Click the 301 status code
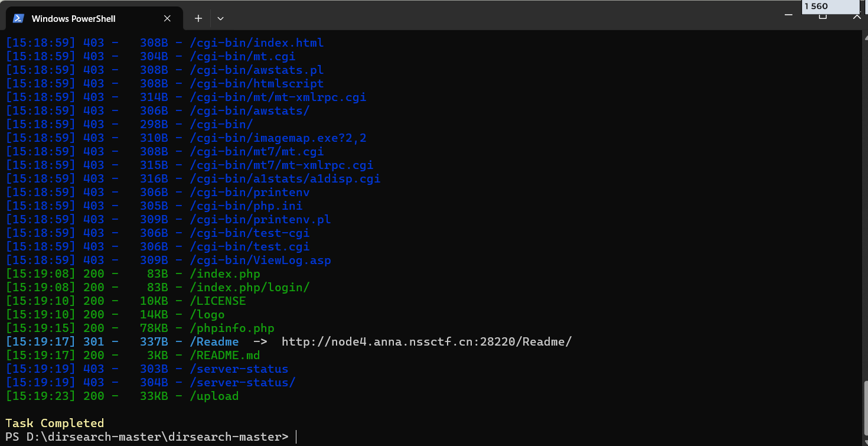 [x=94, y=342]
